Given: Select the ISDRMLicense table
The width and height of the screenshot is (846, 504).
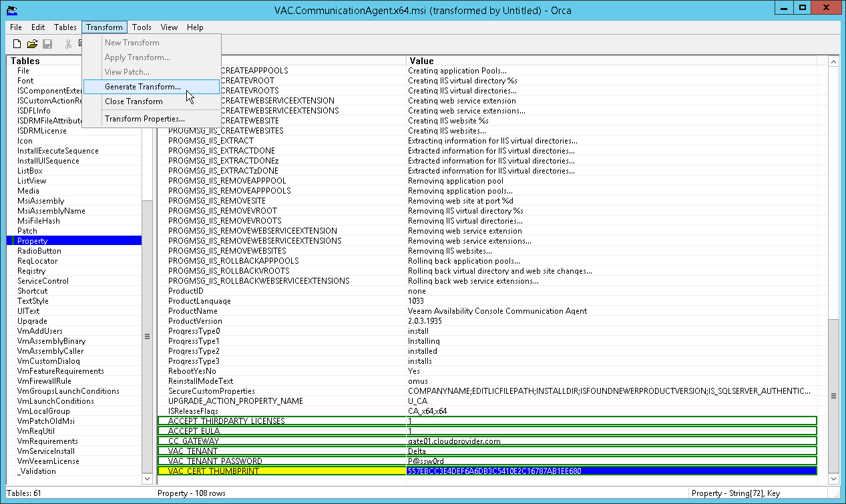Looking at the screenshot, I should coord(42,131).
